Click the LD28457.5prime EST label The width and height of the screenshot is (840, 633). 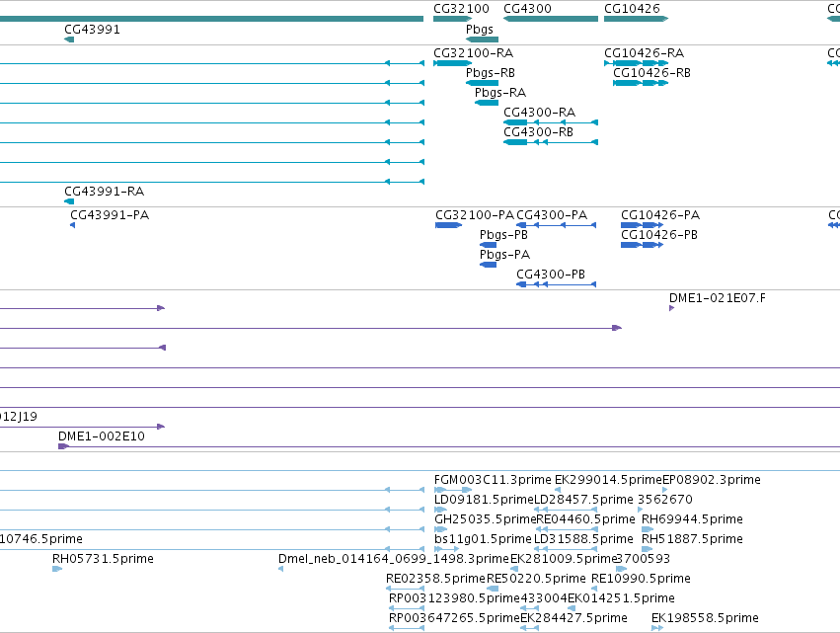point(584,500)
